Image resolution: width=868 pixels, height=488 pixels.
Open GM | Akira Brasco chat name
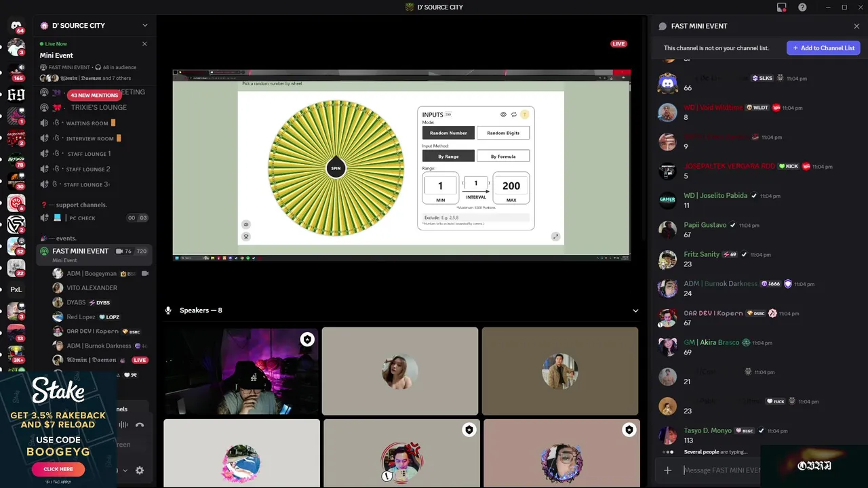point(711,343)
